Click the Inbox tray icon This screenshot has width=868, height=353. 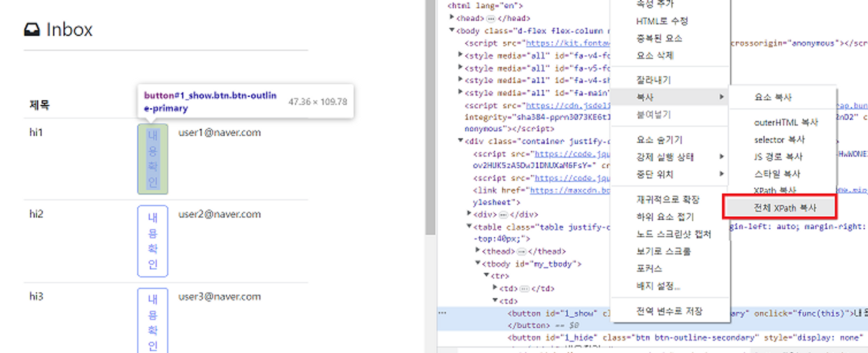coord(32,29)
